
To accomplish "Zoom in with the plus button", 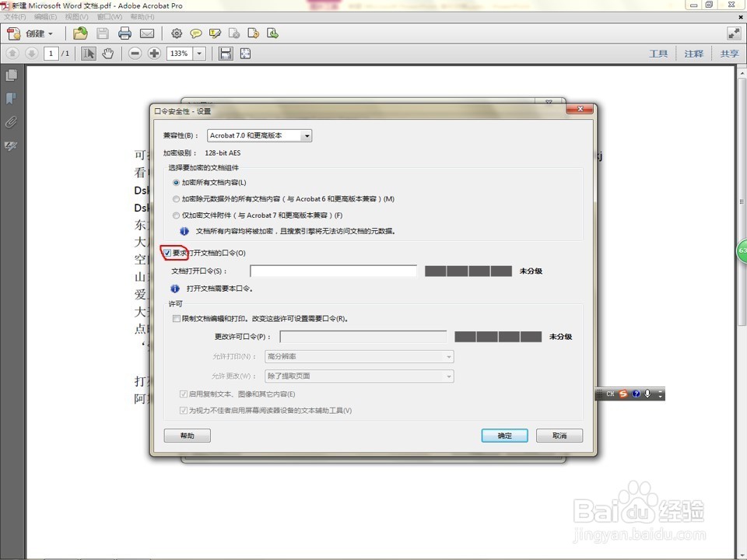I will click(154, 54).
